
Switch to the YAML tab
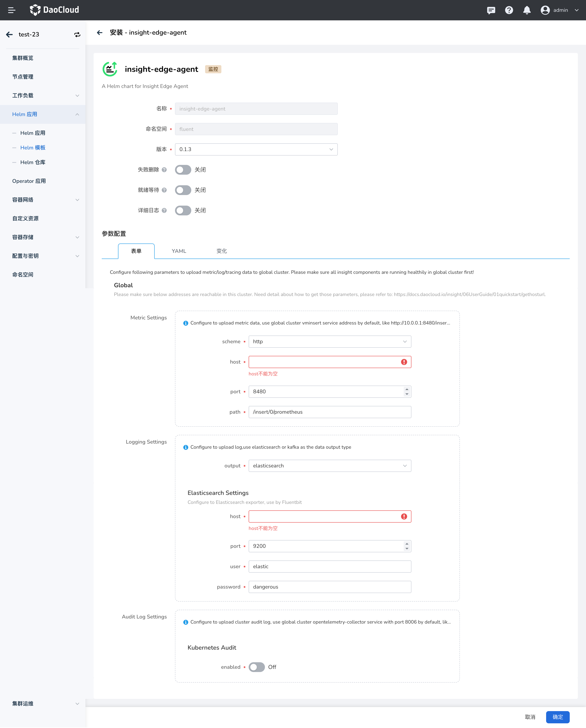click(179, 251)
